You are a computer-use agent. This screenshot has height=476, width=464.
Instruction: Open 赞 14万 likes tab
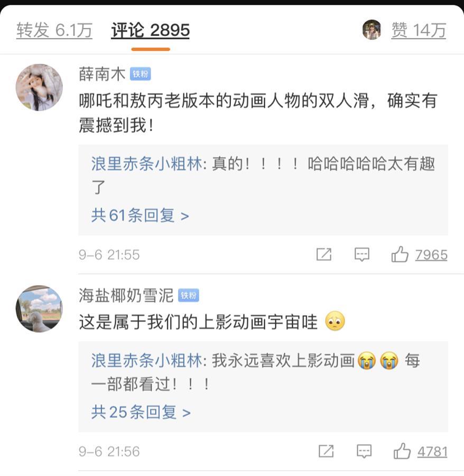(x=419, y=31)
